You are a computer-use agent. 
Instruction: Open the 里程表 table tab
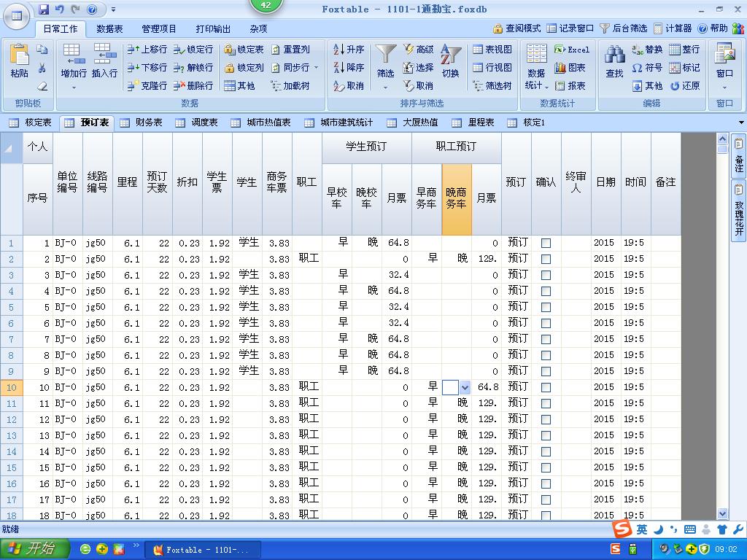point(474,122)
